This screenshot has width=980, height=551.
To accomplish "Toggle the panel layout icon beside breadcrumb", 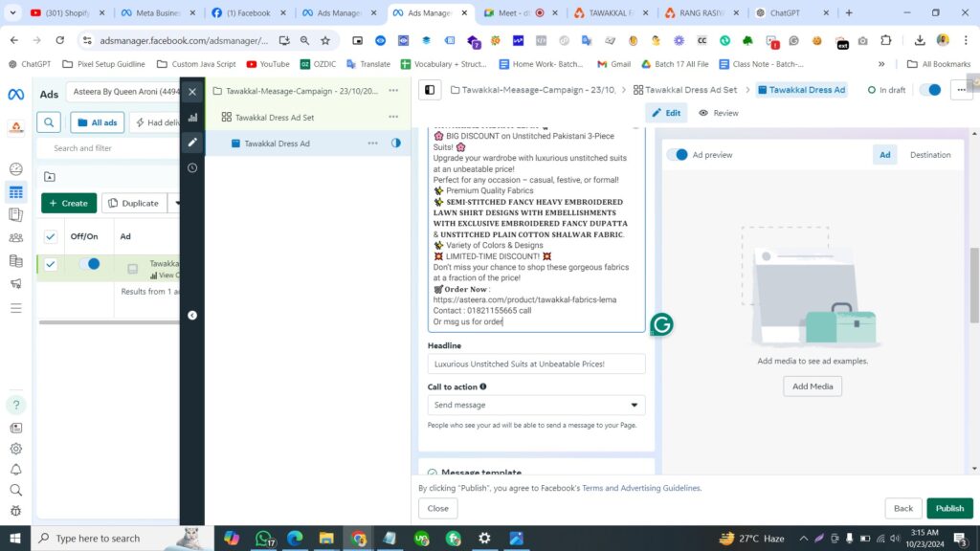I will pyautogui.click(x=430, y=90).
